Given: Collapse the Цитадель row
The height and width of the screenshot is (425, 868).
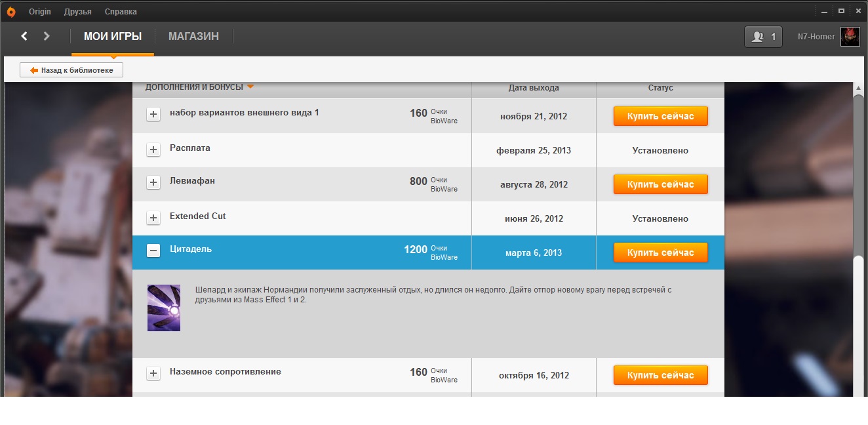Looking at the screenshot, I should 153,251.
